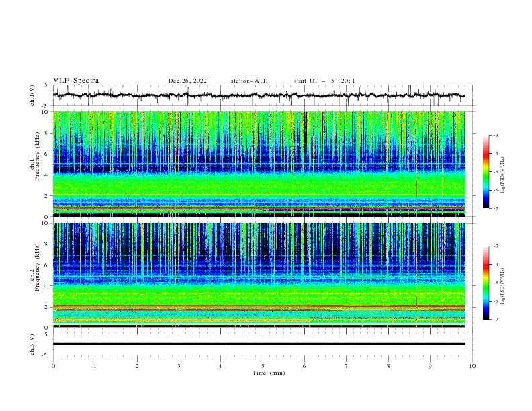The width and height of the screenshot is (532, 411).
Task: Click the upper PSD color scale bar
Action: pyautogui.click(x=486, y=171)
